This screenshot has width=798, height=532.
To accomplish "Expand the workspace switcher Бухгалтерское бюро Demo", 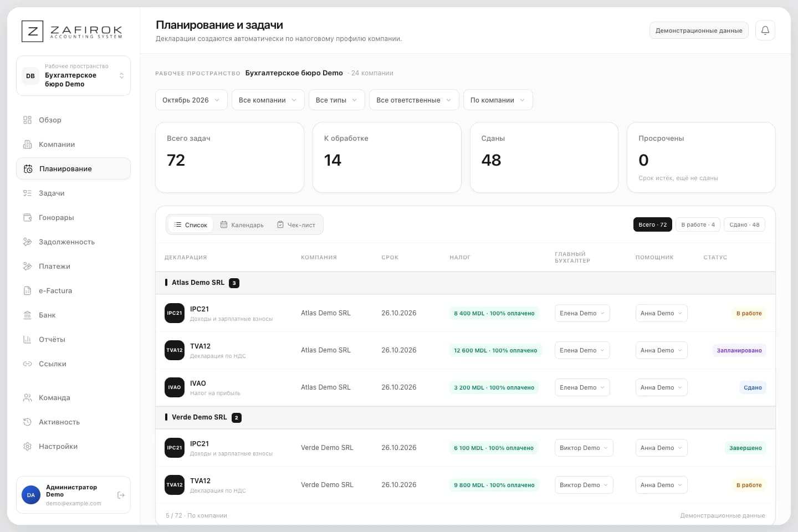I will click(73, 76).
